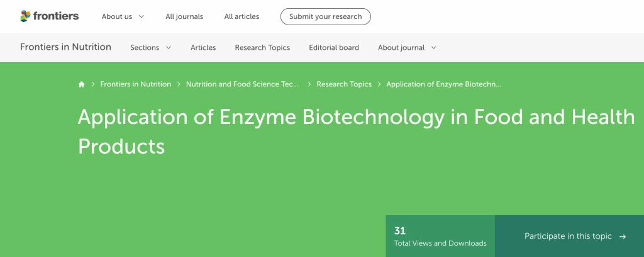
Task: Open the Editorial board page
Action: tap(334, 48)
